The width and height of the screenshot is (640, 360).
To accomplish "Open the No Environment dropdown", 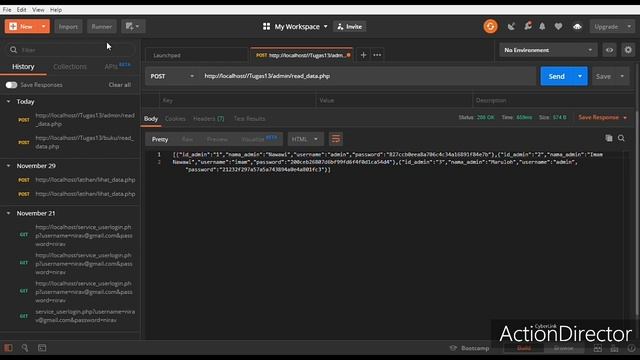I will [x=548, y=50].
